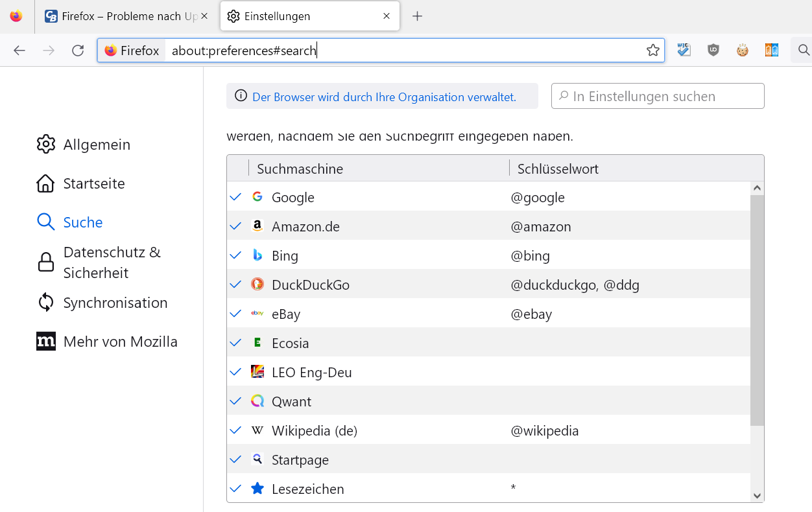
Task: Open a new tab with the plus button
Action: (418, 16)
